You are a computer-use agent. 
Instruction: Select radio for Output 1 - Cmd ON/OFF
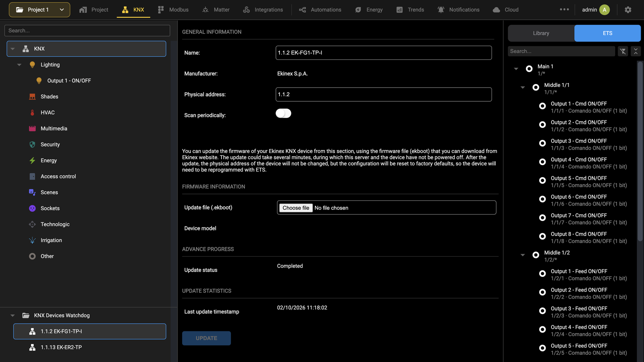click(542, 106)
